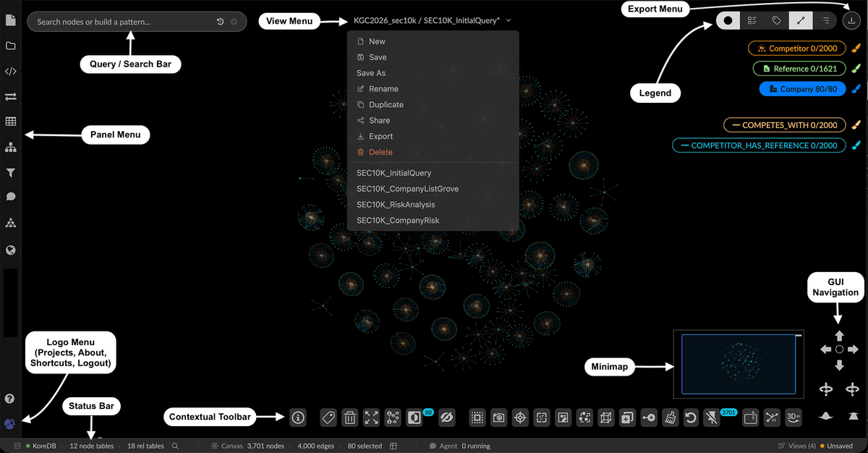Open the globe panel icon in sidebar
868x453 pixels.
click(x=11, y=250)
